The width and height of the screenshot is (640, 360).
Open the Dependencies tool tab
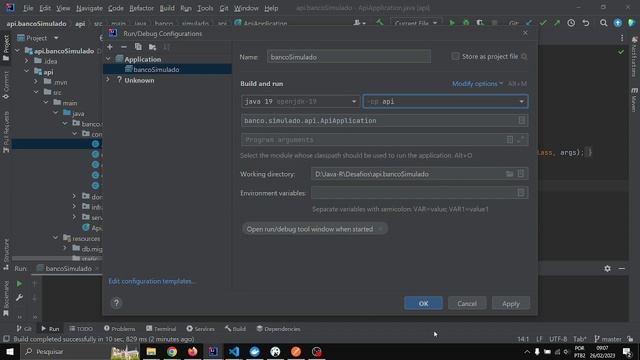pyautogui.click(x=278, y=329)
